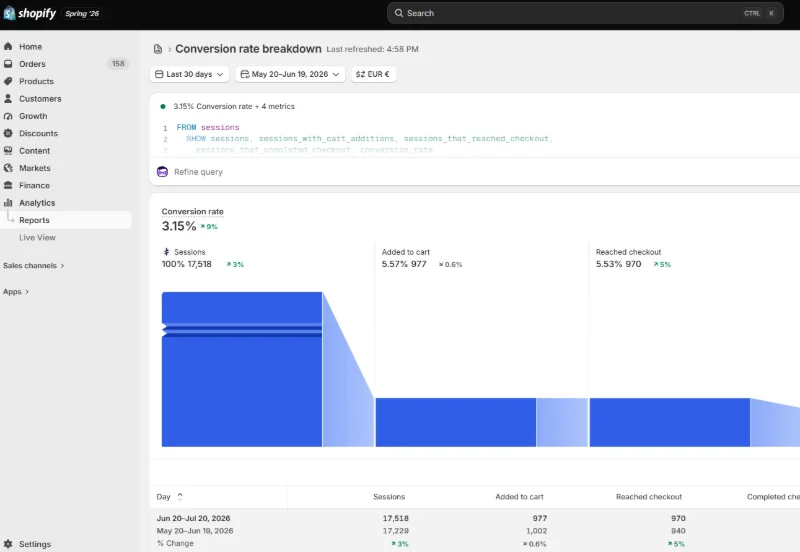Screen dimensions: 800x552
Task: Click the Reached checkout column header
Action: (648, 496)
